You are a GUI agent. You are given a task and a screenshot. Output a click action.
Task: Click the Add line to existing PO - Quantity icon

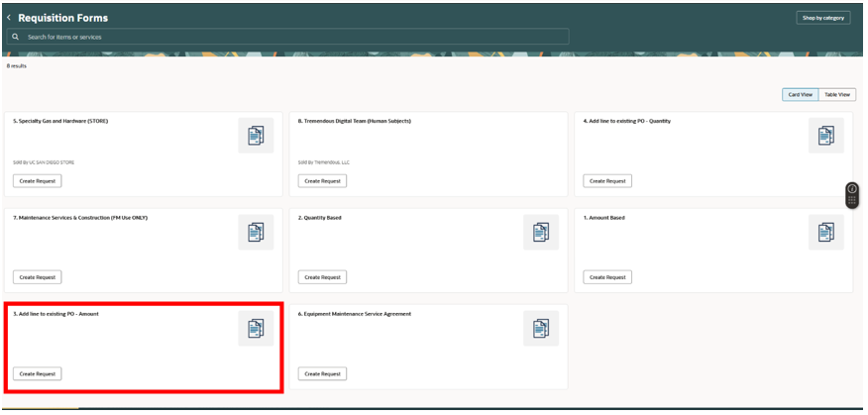point(825,136)
